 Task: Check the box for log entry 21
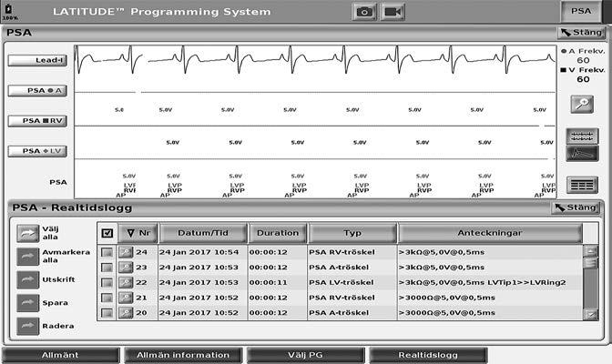(x=107, y=298)
